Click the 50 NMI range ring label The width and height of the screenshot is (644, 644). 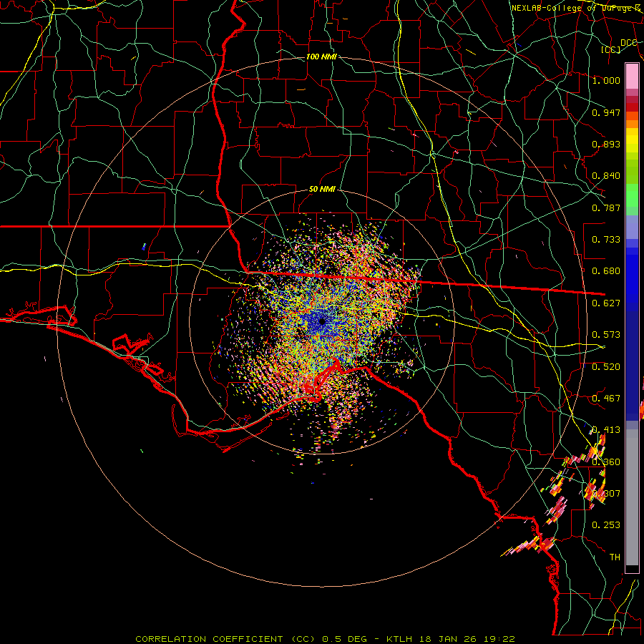pos(323,190)
